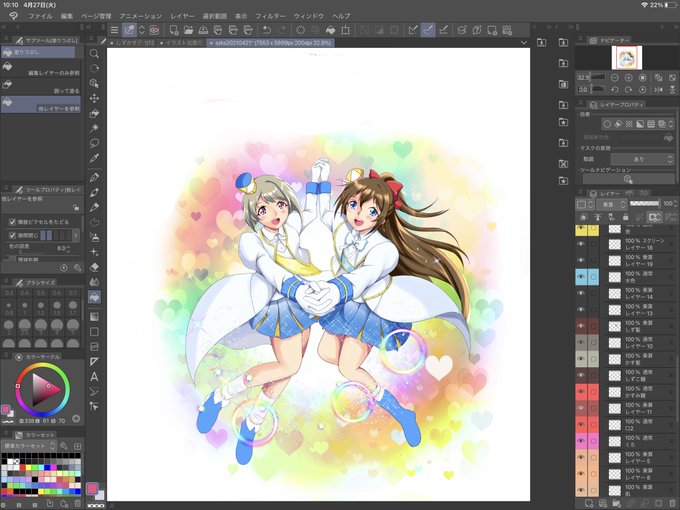Open the レイヤー menu

pyautogui.click(x=182, y=16)
